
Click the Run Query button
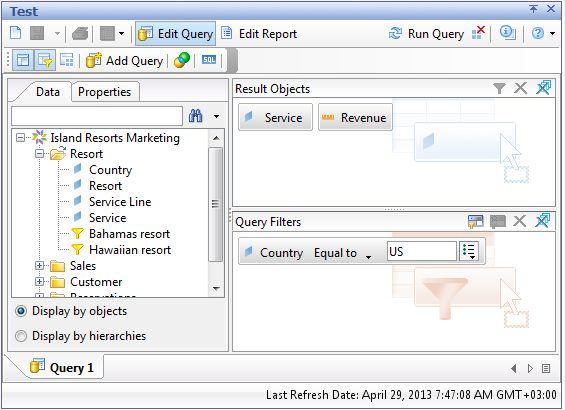click(x=427, y=34)
